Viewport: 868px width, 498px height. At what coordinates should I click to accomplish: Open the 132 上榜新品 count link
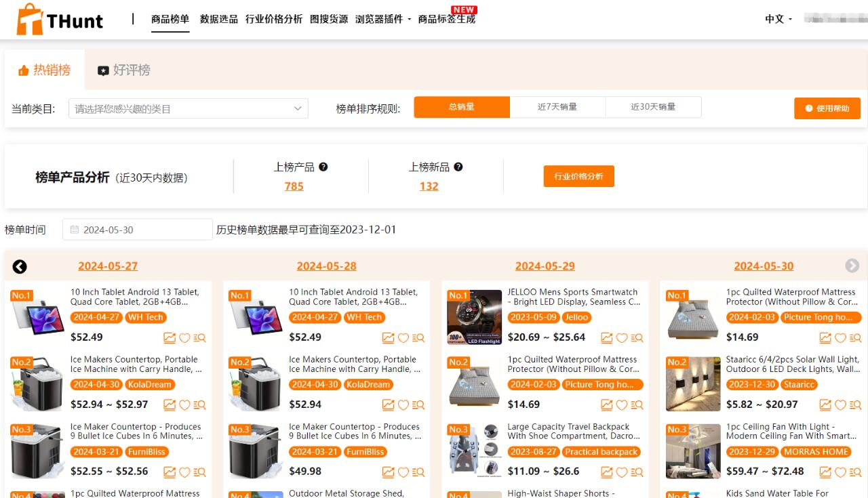429,186
